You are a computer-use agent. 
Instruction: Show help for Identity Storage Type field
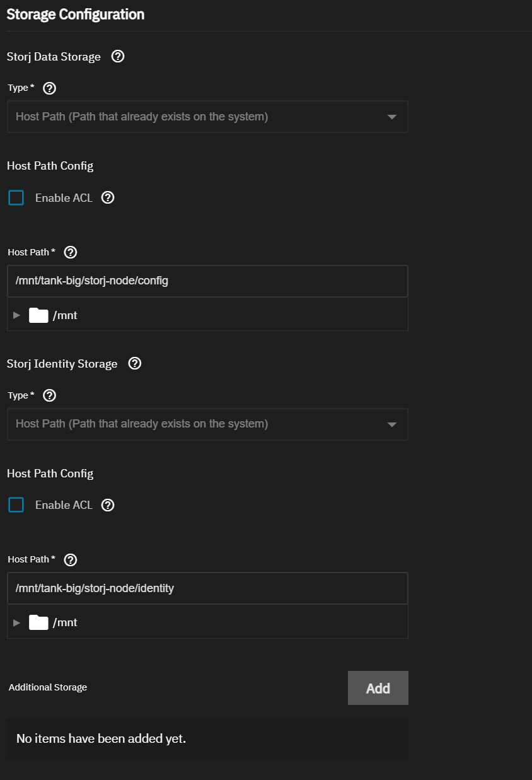tap(49, 395)
